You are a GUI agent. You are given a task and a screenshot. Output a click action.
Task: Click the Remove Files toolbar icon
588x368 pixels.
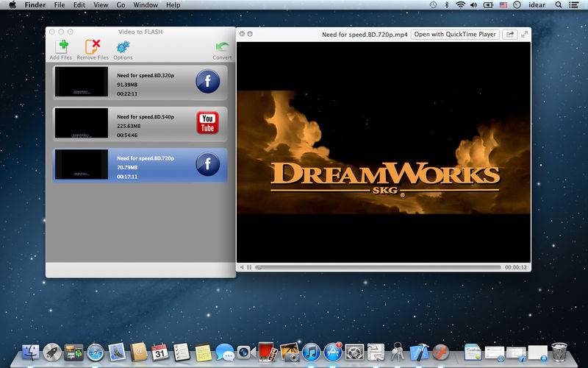[x=93, y=47]
